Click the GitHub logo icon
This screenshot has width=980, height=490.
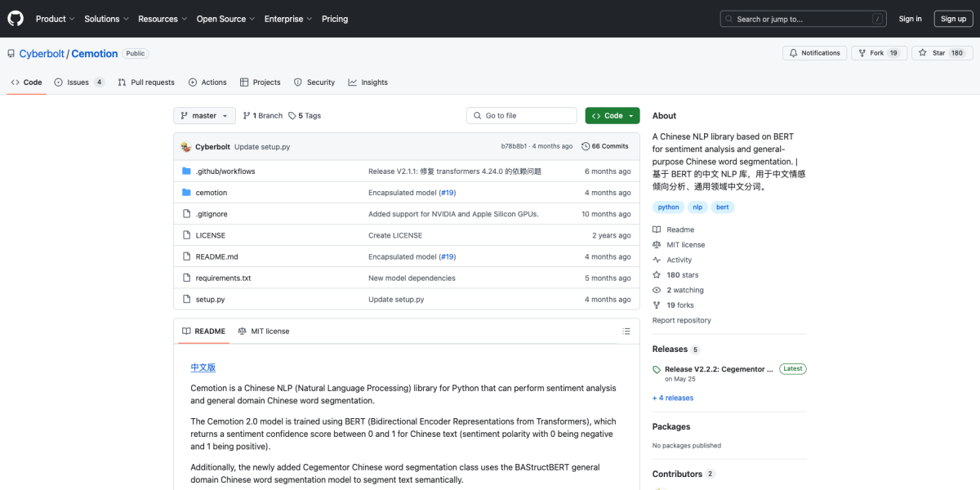pyautogui.click(x=16, y=18)
